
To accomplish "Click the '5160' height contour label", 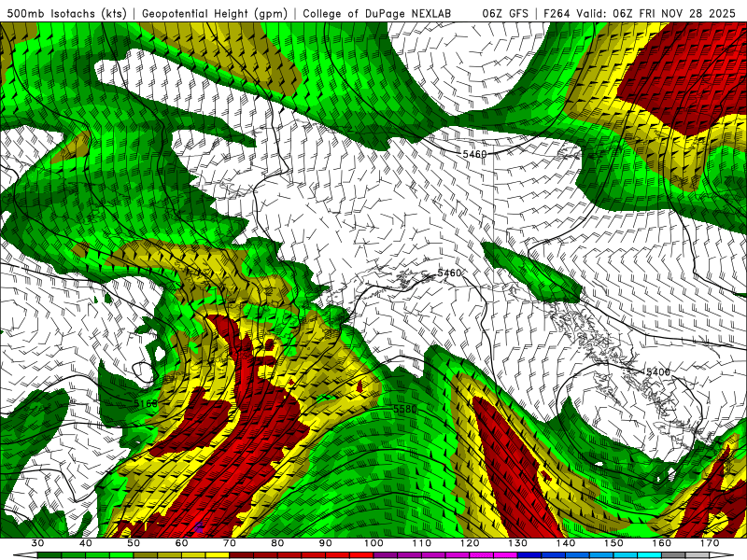I will click(146, 404).
